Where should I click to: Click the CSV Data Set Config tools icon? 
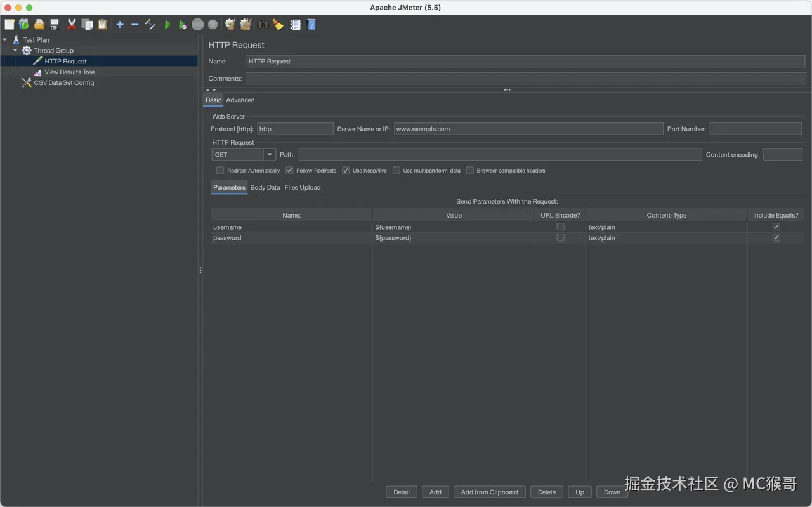click(x=27, y=82)
